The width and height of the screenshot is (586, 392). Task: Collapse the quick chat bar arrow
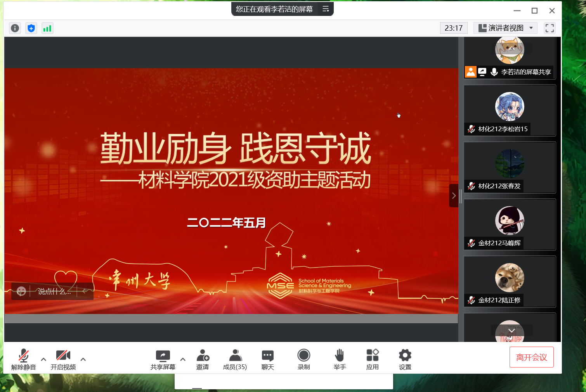[84, 291]
